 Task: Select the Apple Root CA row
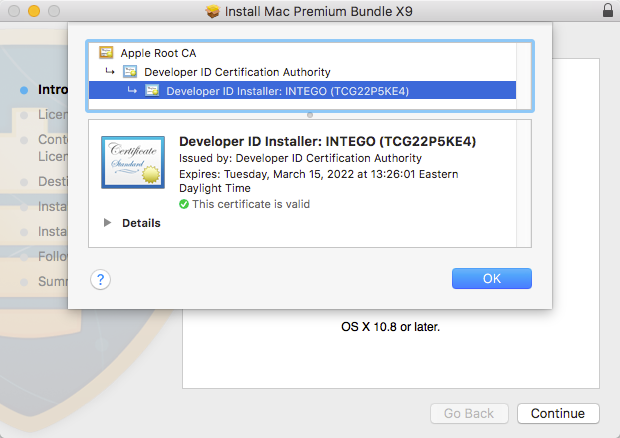[x=302, y=53]
